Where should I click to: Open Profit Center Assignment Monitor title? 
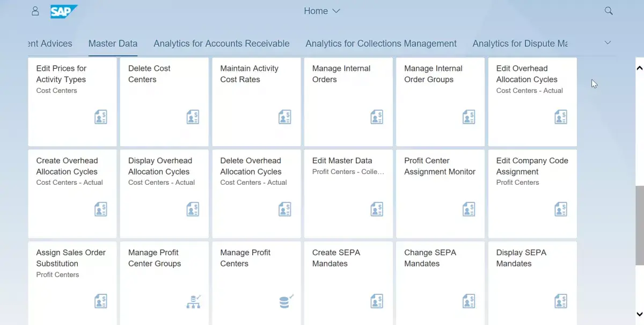pyautogui.click(x=440, y=166)
